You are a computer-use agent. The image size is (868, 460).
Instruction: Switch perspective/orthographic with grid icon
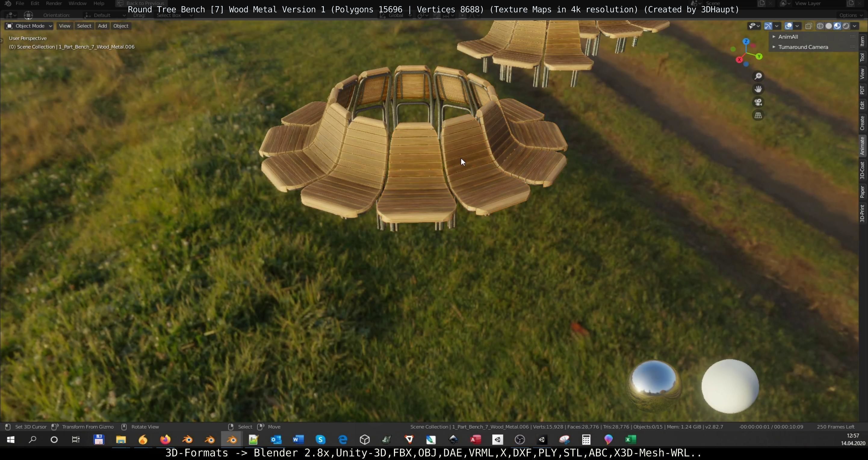pos(758,115)
